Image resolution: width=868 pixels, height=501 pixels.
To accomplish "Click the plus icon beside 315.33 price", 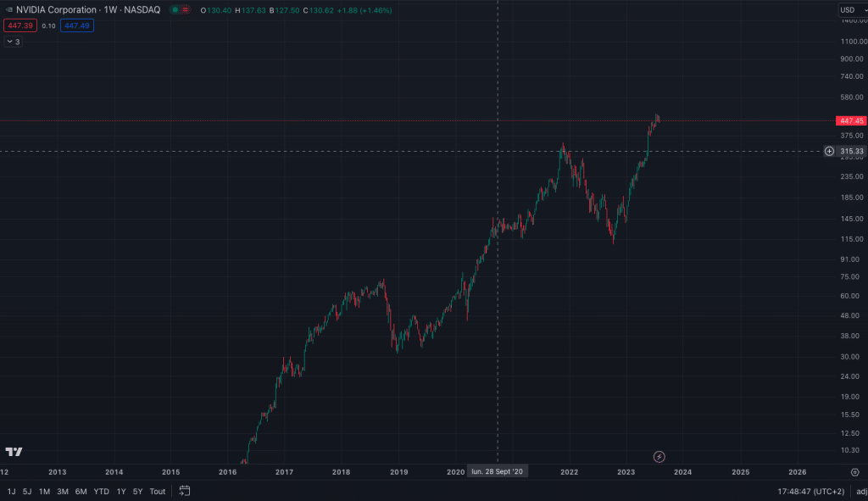I will [x=829, y=151].
